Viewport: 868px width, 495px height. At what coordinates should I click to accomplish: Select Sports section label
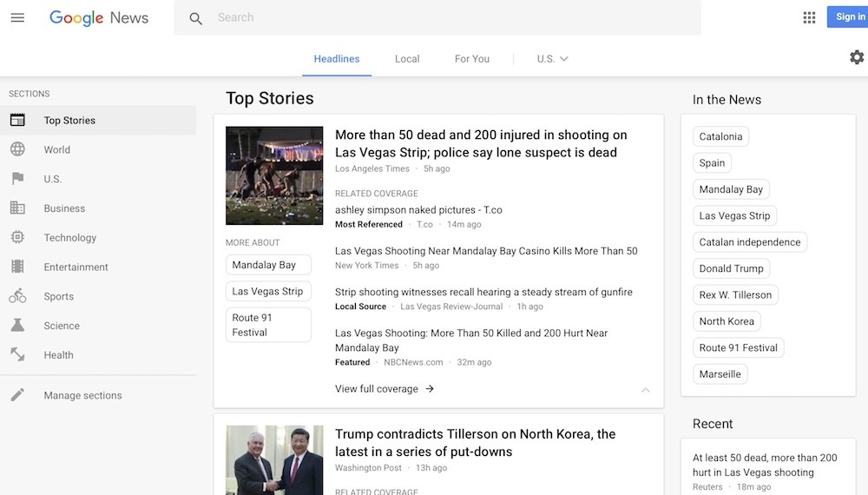tap(59, 296)
